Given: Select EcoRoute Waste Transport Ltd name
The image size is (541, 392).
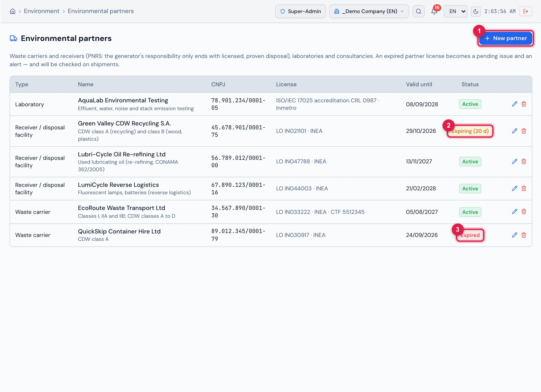Looking at the screenshot, I should coord(121,208).
